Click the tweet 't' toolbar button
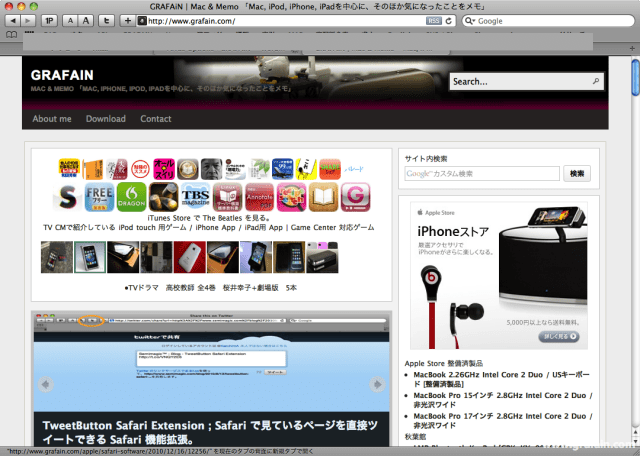The image size is (640, 456). tap(105, 20)
